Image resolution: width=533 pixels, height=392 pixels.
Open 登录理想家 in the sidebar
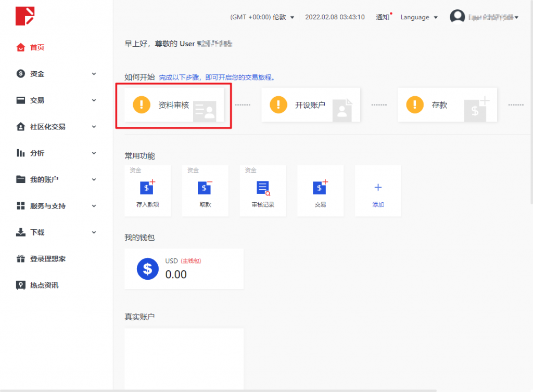47,258
